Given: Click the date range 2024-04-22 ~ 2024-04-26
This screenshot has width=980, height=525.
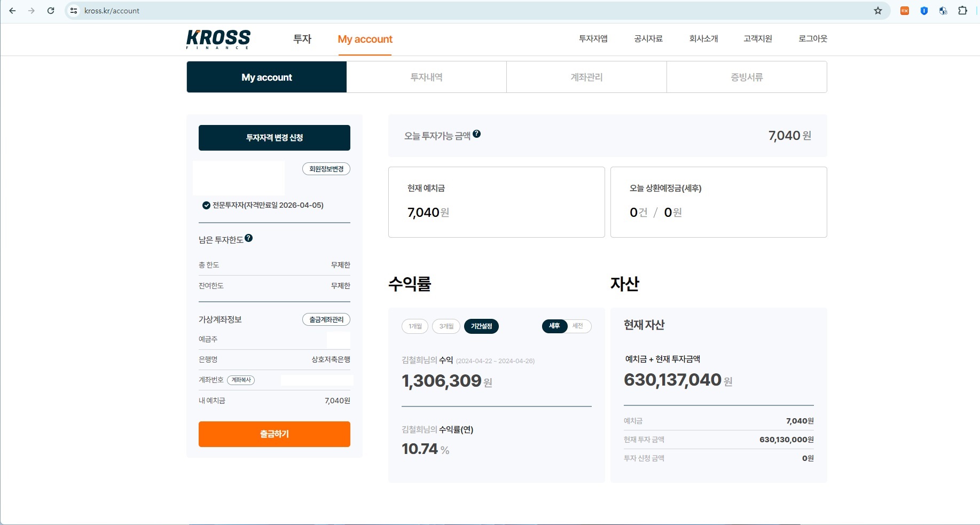Looking at the screenshot, I should pos(495,361).
